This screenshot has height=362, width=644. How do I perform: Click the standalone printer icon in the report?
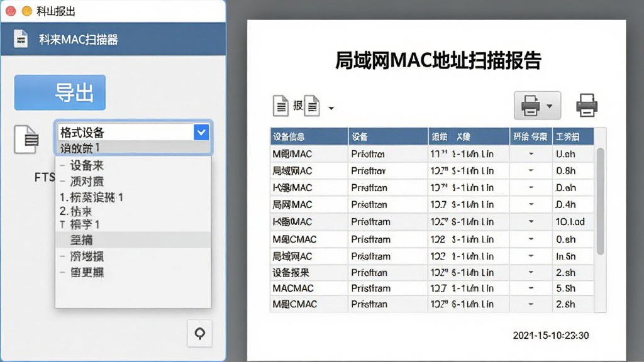587,106
